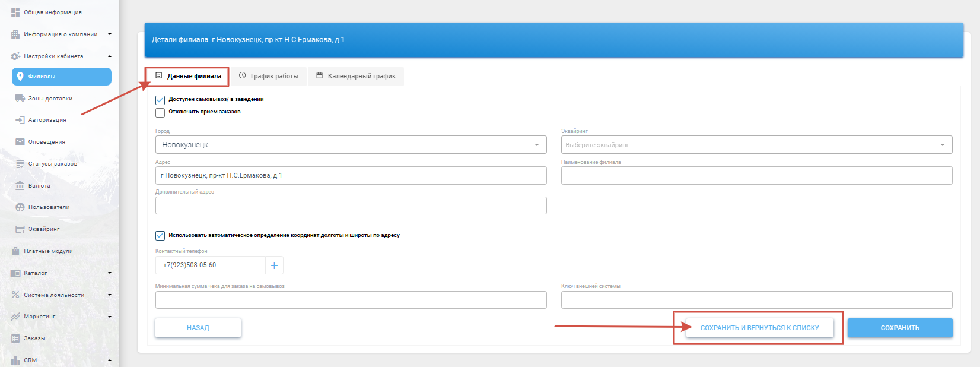980x367 pixels.
Task: Click the plus icon to add phone
Action: pyautogui.click(x=274, y=265)
